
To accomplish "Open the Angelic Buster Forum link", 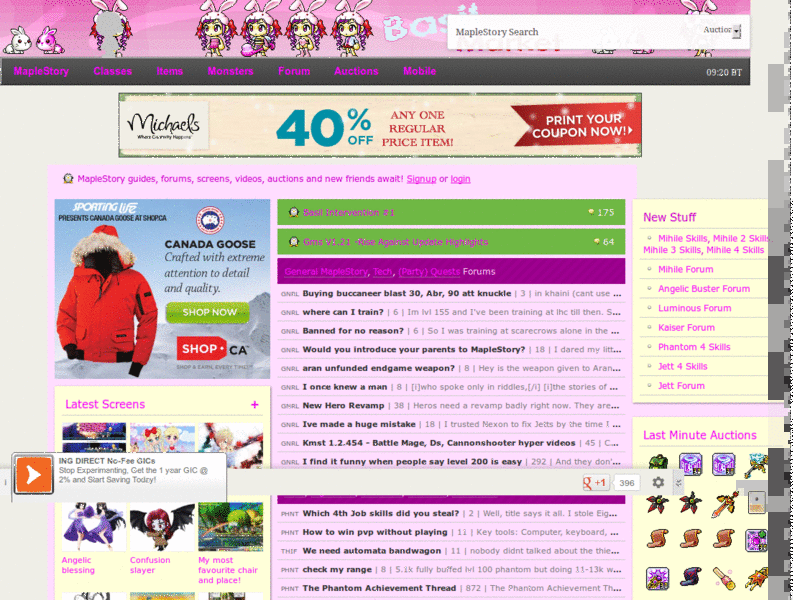I will click(x=704, y=289).
